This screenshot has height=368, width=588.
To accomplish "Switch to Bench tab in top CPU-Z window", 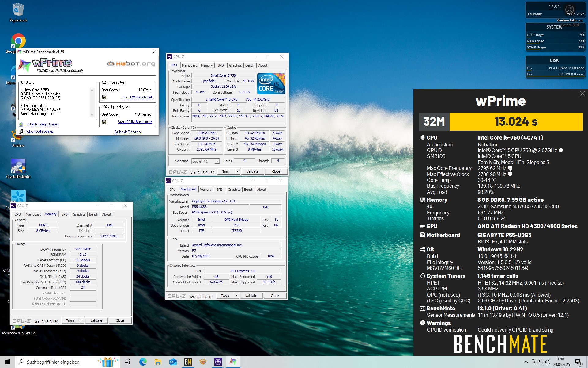I will tap(250, 65).
